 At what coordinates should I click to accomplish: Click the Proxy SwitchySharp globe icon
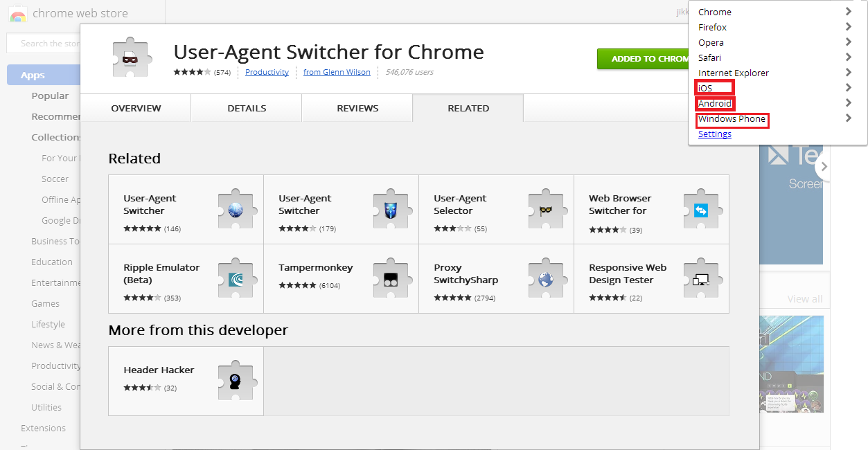click(547, 278)
